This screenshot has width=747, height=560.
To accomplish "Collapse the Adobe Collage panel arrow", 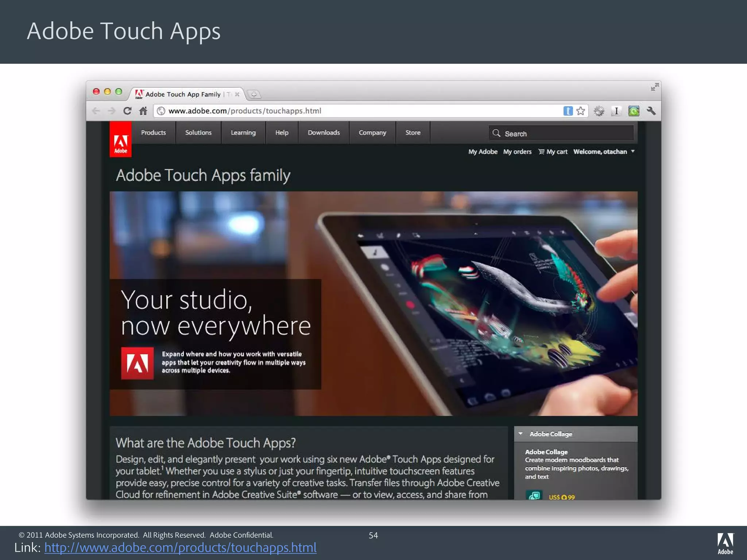I will 520,434.
